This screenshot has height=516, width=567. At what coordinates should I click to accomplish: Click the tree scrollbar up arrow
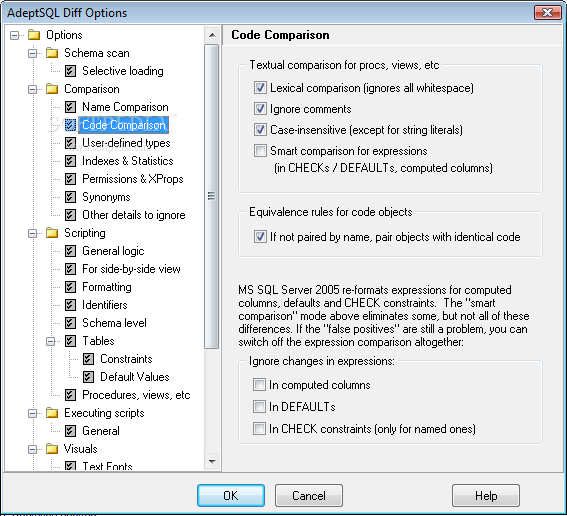(212, 35)
